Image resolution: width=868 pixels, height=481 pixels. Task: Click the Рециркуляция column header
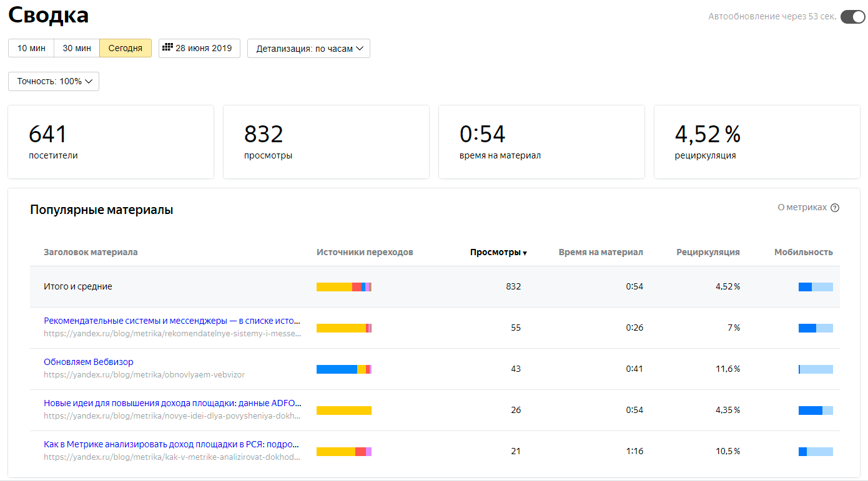(x=708, y=252)
